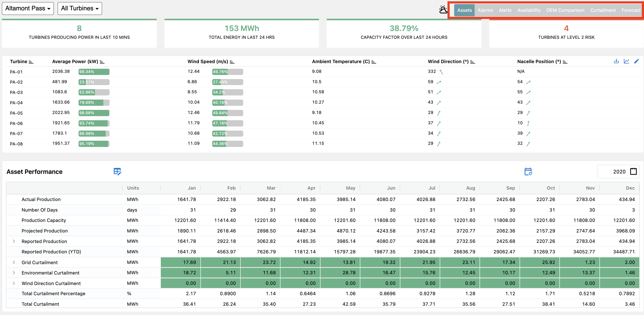Sort by the Turbine column icon
This screenshot has height=315, width=644.
click(31, 62)
